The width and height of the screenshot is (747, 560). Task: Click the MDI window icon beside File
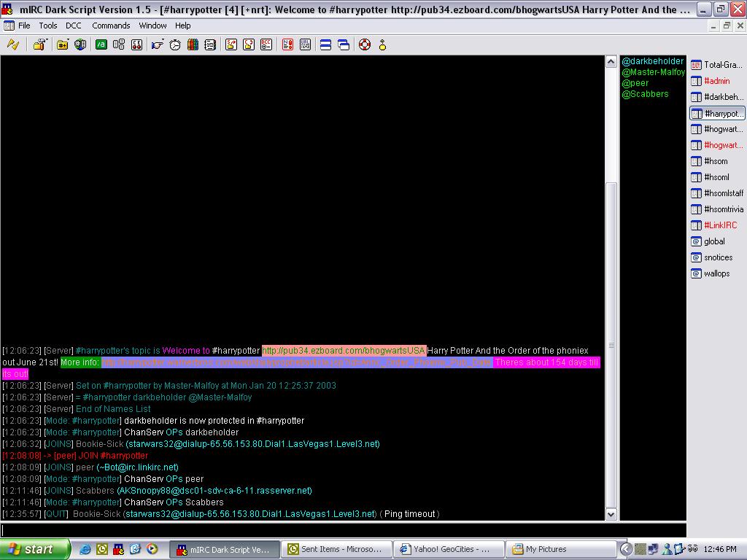coord(9,26)
